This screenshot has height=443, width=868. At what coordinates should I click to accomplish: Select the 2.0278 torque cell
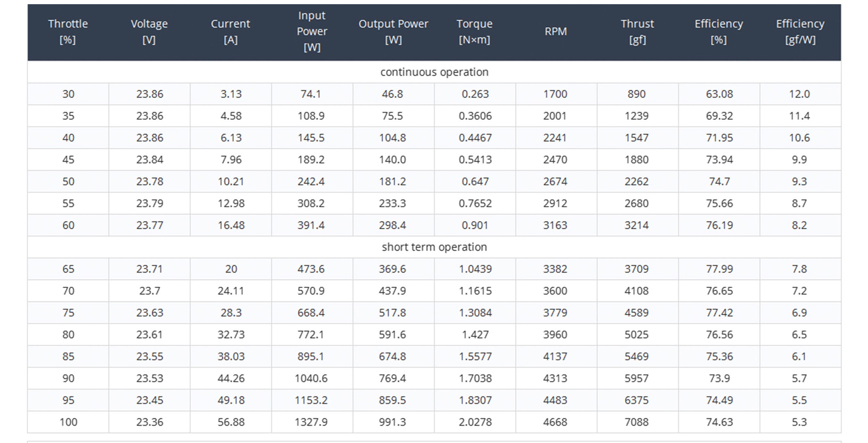475,422
